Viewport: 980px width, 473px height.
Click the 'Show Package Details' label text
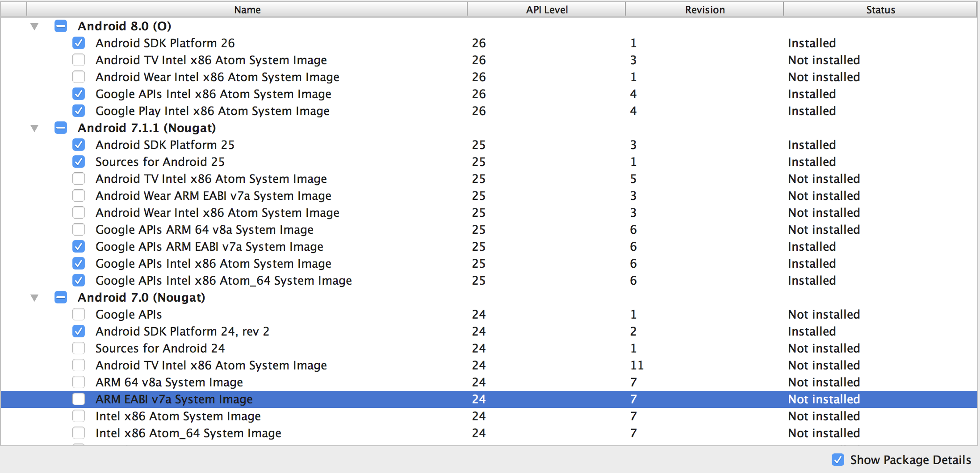tap(910, 460)
